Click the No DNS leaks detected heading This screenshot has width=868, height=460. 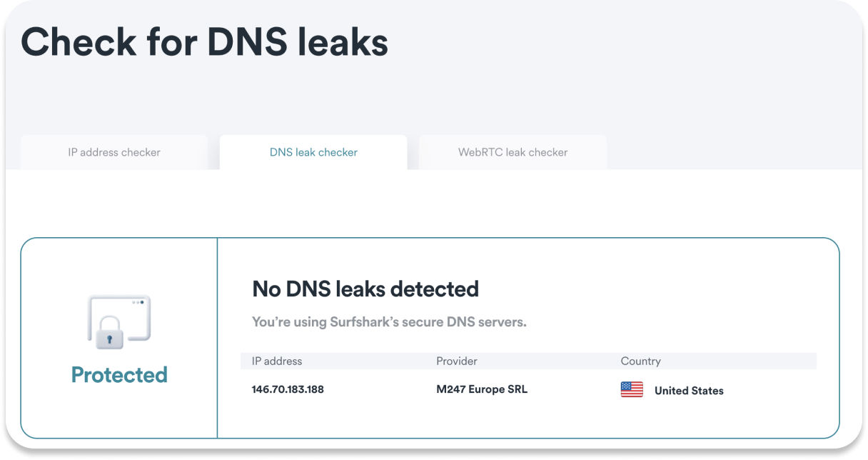click(365, 289)
